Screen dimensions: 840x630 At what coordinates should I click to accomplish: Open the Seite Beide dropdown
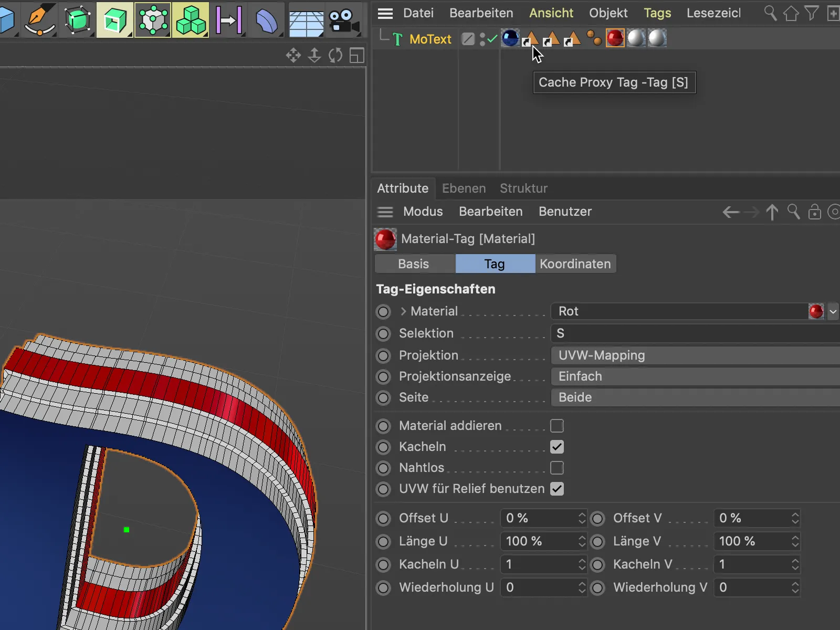tap(696, 397)
